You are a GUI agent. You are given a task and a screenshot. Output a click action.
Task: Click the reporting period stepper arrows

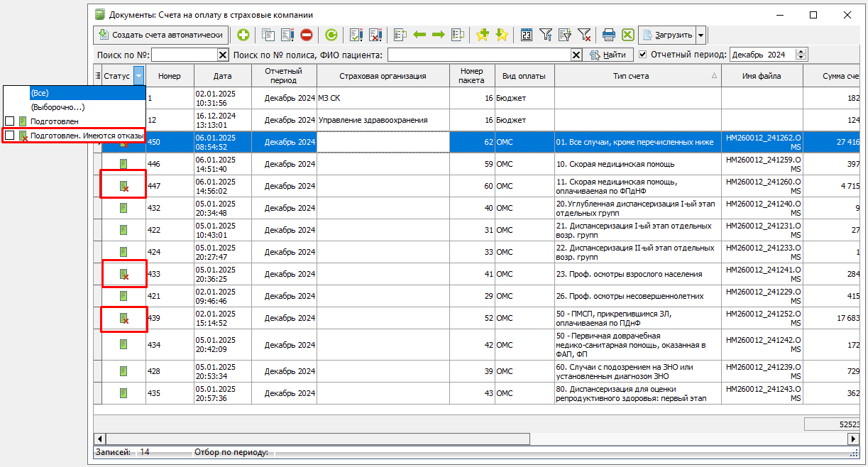[801, 55]
